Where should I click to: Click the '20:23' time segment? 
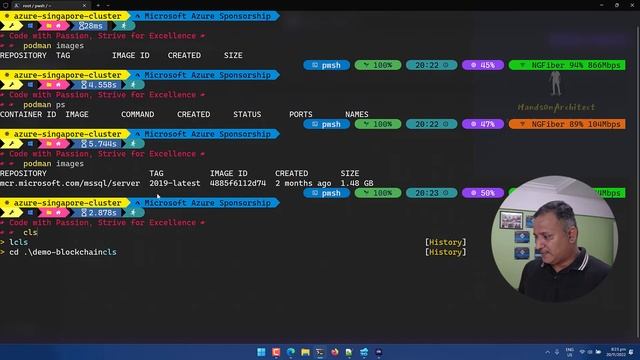[x=431, y=193]
